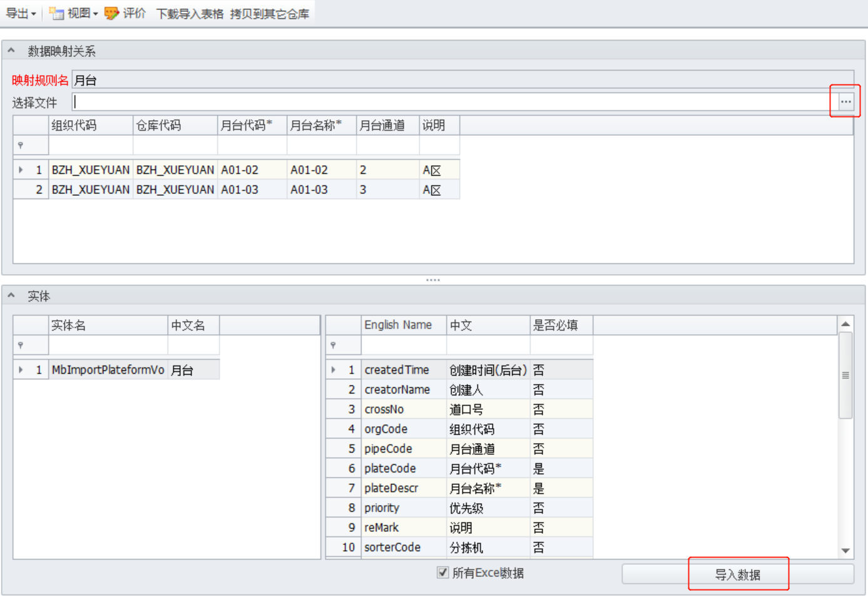Click the 导入数据 import button

(737, 574)
